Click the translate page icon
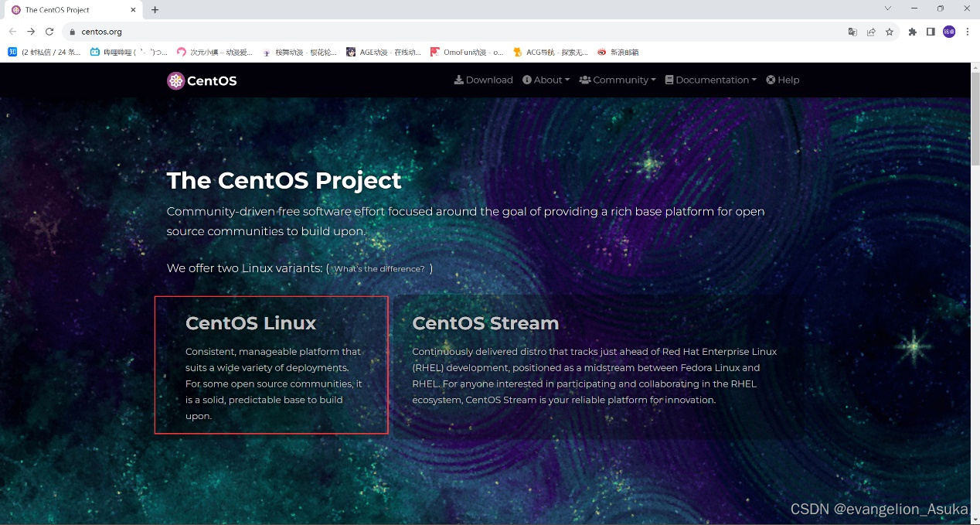Viewport: 980px width, 525px height. [x=852, y=32]
